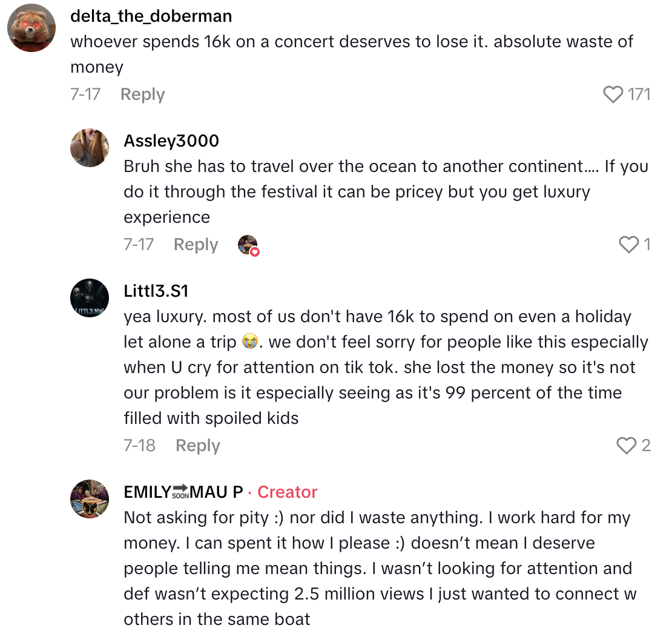Click the 171 likes count
Viewport: 672px width, 631px height.
click(x=639, y=94)
